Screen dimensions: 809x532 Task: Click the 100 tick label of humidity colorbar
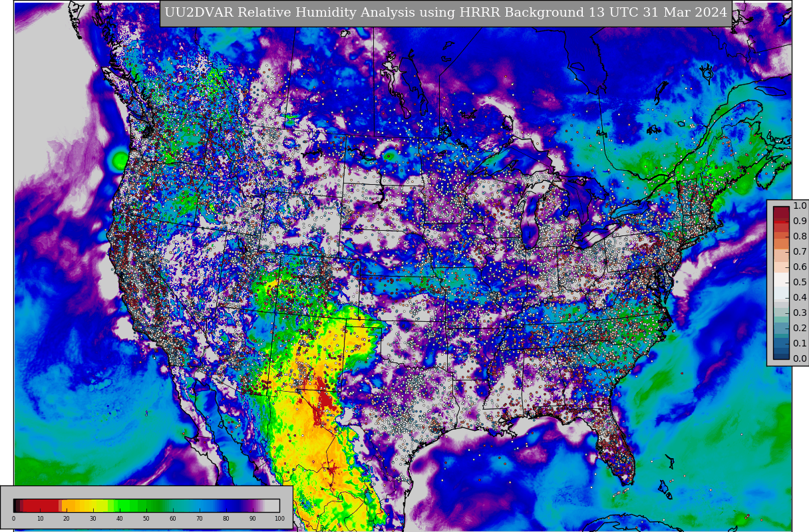pyautogui.click(x=279, y=519)
